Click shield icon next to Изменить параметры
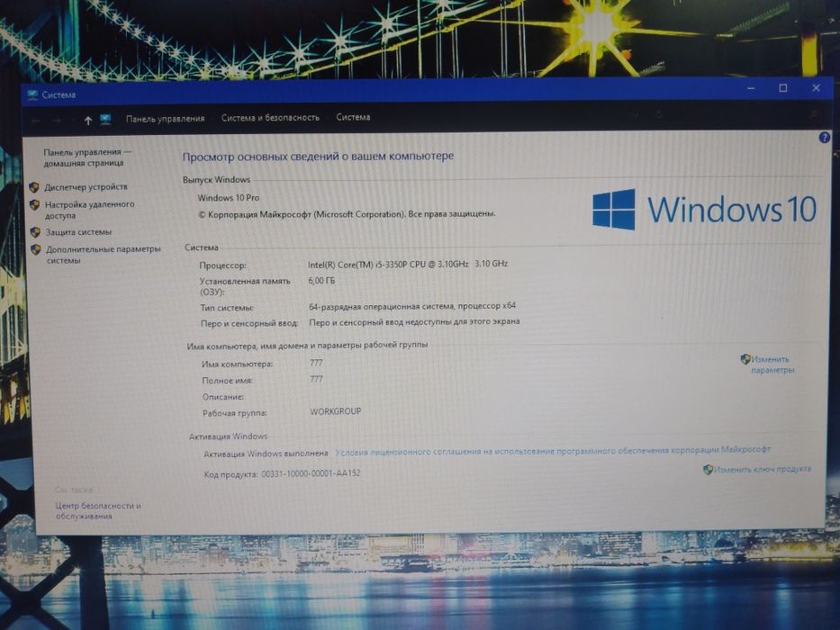The width and height of the screenshot is (840, 630). point(745,359)
